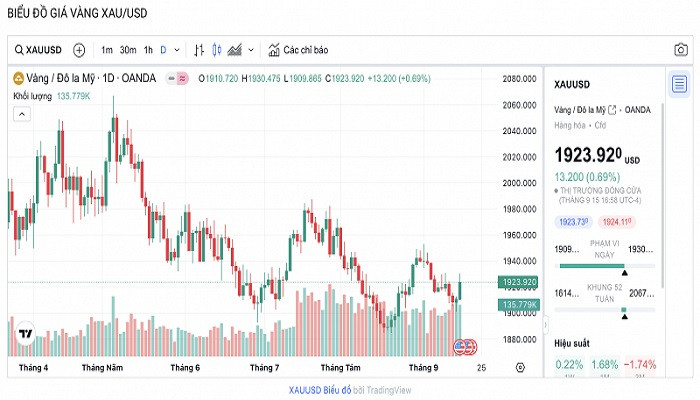Collapse the right side panel handle
The image size is (700, 400).
(545, 326)
